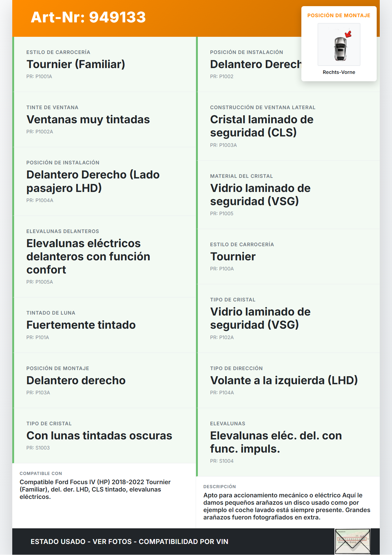Select Elevalunas eléc. del. con func. impuls.

[276, 442]
